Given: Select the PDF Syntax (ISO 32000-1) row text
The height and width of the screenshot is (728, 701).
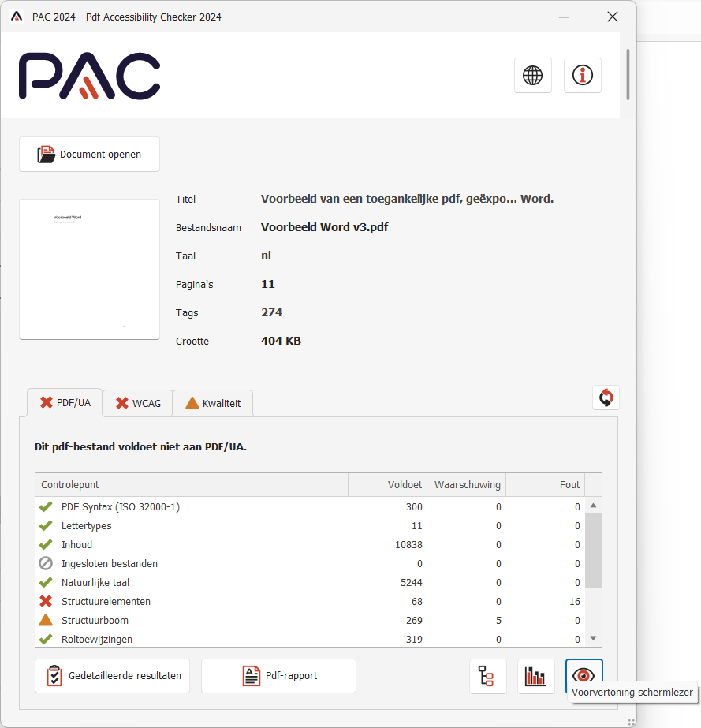Looking at the screenshot, I should click(x=121, y=506).
